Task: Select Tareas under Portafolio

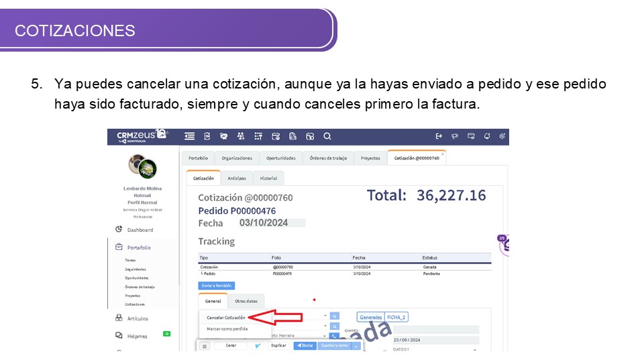Action: [130, 260]
